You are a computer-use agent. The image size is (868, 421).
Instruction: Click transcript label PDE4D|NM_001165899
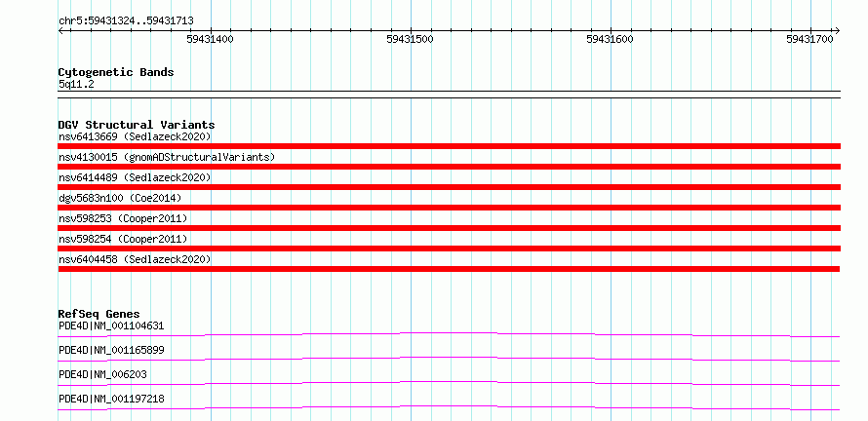111,350
